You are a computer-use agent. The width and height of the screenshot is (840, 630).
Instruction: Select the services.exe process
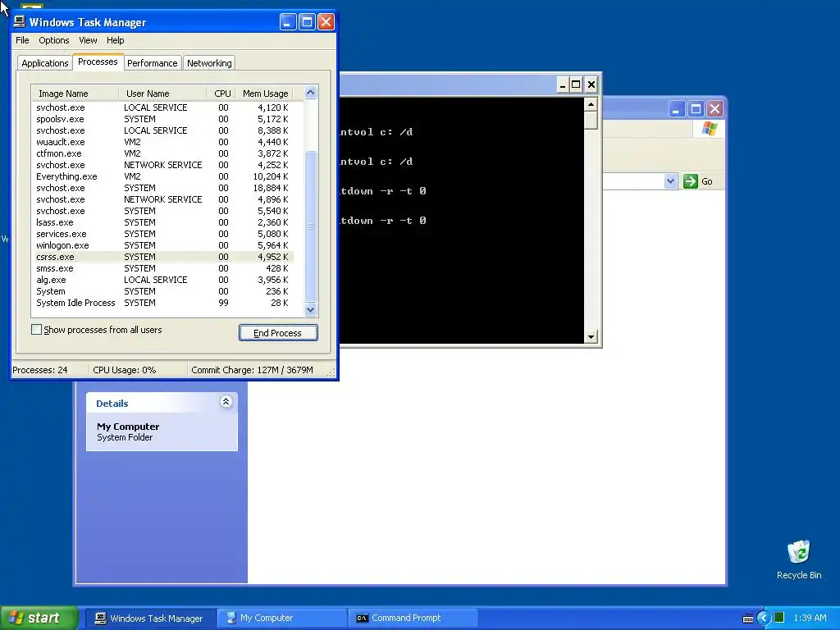tap(164, 234)
